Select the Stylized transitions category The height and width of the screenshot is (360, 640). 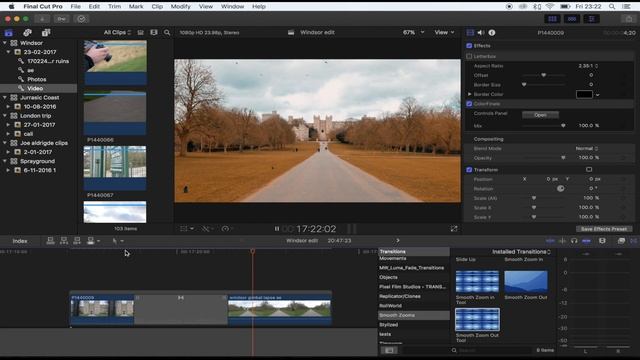[389, 325]
